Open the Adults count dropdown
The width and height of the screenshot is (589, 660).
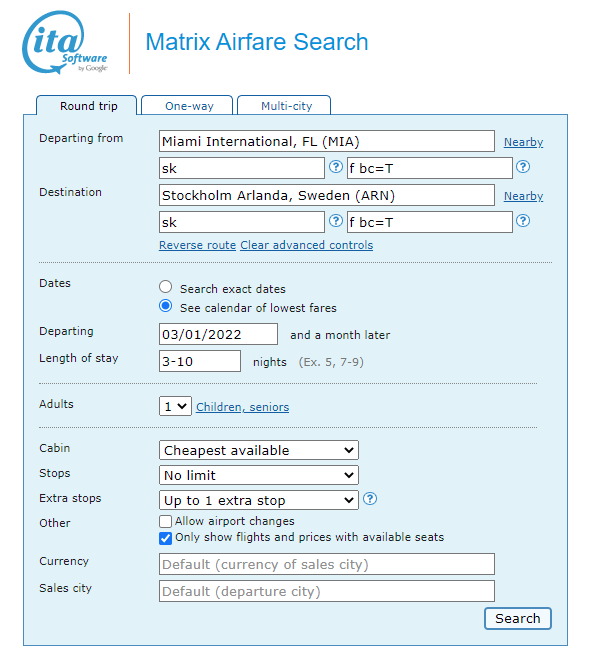(x=175, y=406)
